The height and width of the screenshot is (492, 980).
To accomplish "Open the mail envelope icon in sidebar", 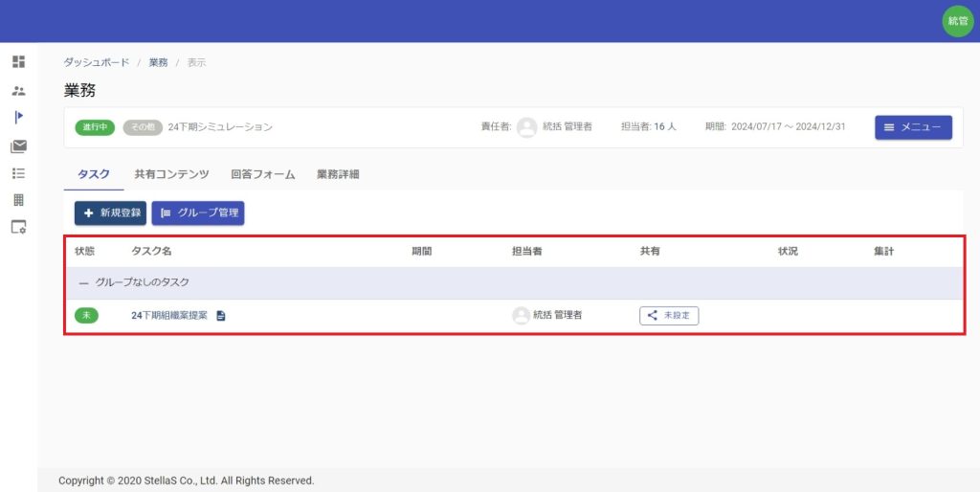I will click(x=18, y=146).
